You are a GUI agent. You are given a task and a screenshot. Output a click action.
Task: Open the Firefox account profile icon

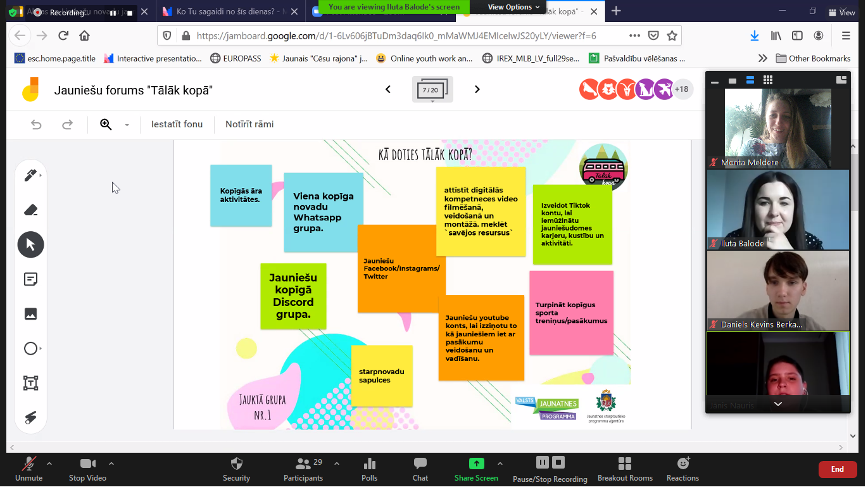point(819,36)
